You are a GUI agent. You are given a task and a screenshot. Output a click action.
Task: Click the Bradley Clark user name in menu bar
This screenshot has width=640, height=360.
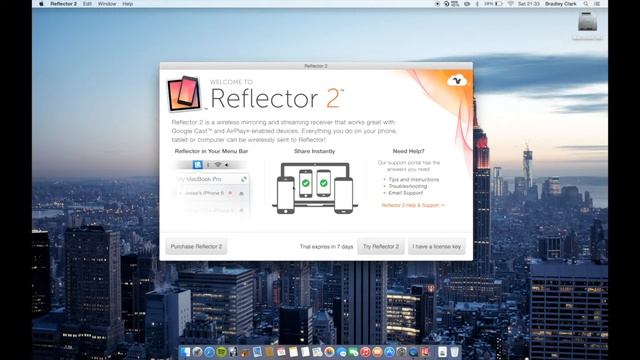pyautogui.click(x=560, y=4)
